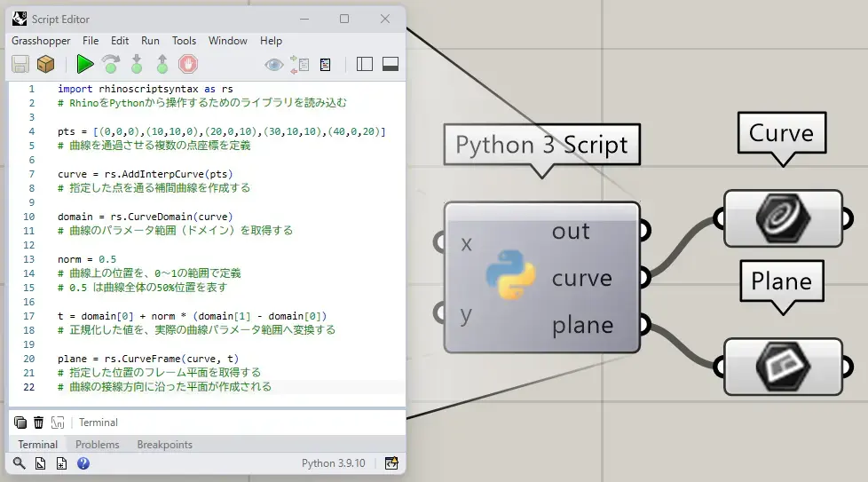Toggle terminal word wrap icon
Screen dimensions: 868x482
point(58,423)
